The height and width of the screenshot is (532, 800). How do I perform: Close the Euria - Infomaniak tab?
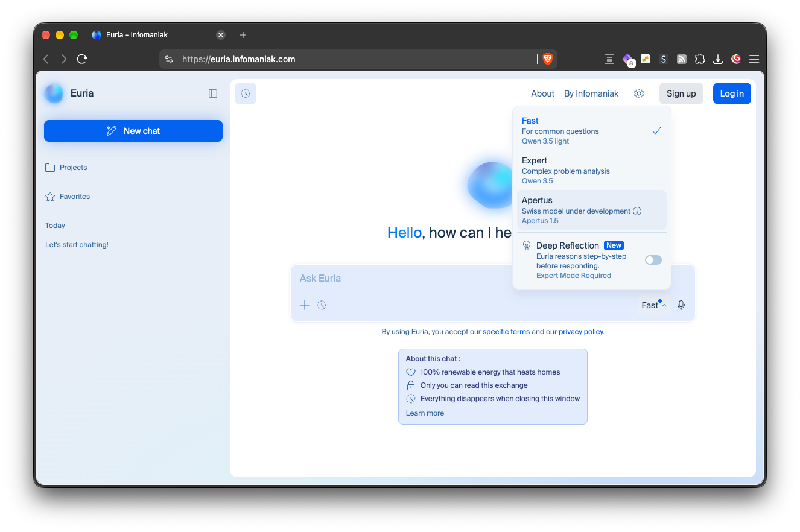pos(221,35)
